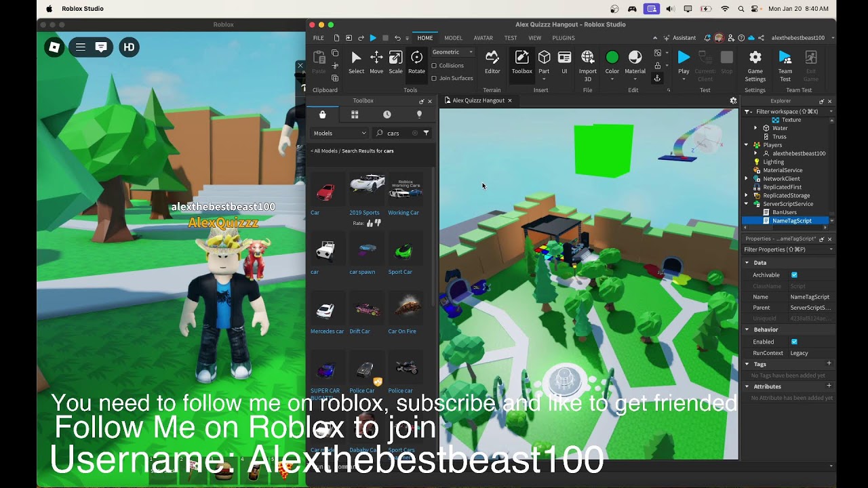Clear the cars search text
The image size is (868, 488).
[x=415, y=133]
